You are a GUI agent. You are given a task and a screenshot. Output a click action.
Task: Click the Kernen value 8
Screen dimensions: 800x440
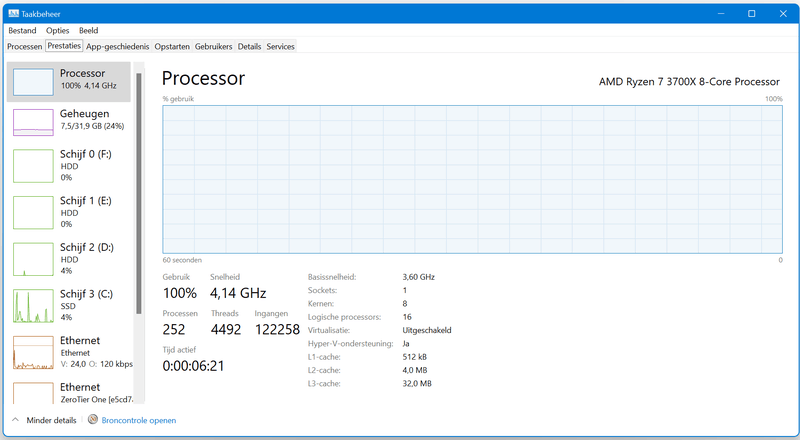pyautogui.click(x=405, y=304)
